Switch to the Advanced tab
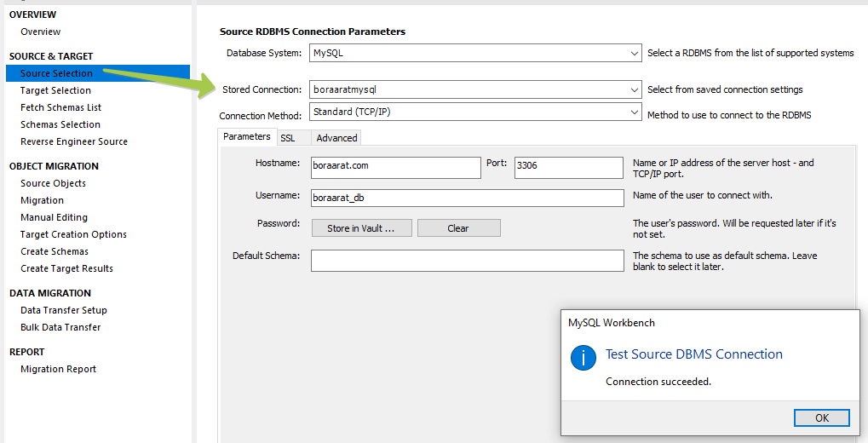The height and width of the screenshot is (443, 868). click(336, 138)
